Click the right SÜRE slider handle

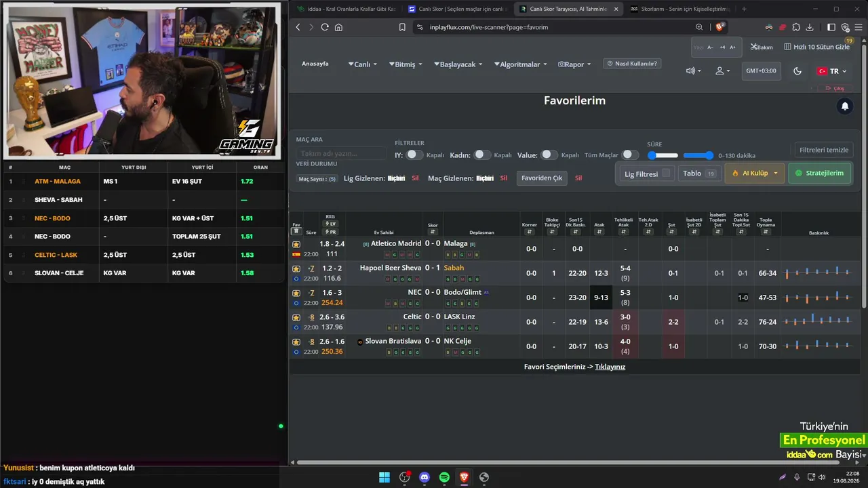click(x=709, y=155)
